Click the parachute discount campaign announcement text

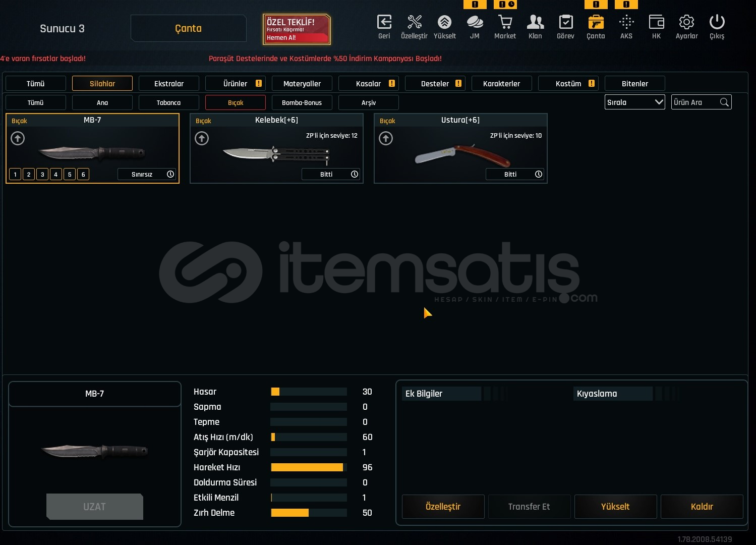coord(325,59)
